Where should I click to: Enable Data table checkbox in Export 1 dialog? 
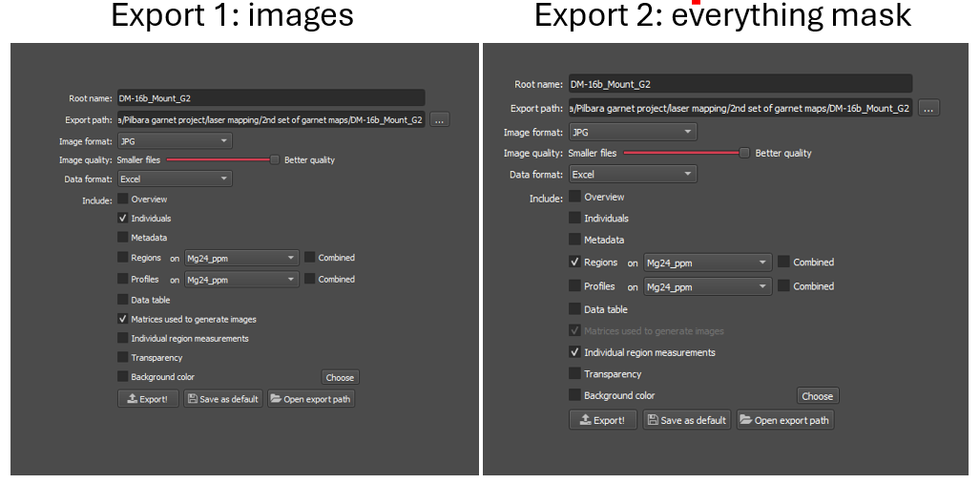point(123,300)
